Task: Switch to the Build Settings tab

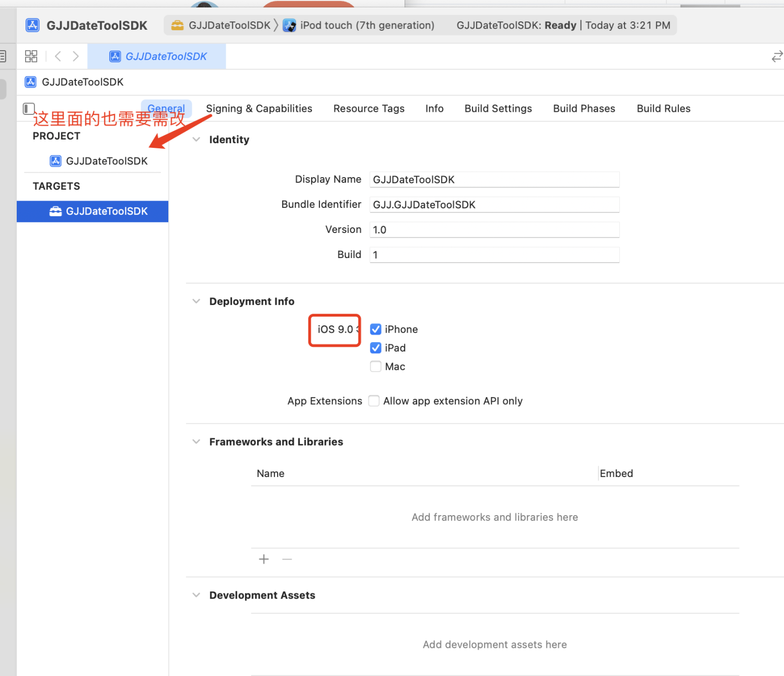Action: click(x=498, y=109)
